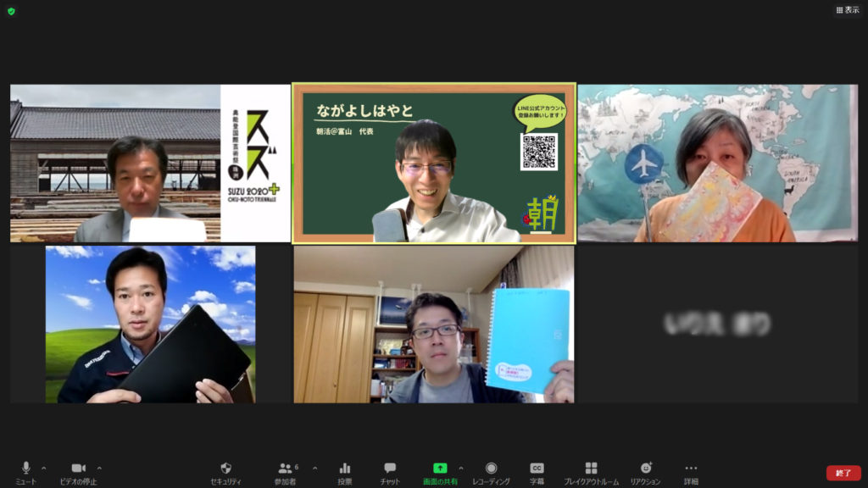This screenshot has width=868, height=488.
Task: Click the green encryption shield icon
Action: tap(11, 11)
